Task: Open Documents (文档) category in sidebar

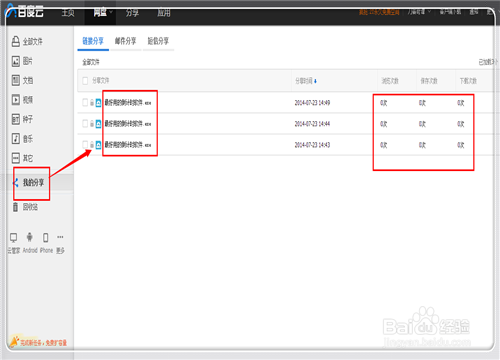Action: pyautogui.click(x=22, y=80)
